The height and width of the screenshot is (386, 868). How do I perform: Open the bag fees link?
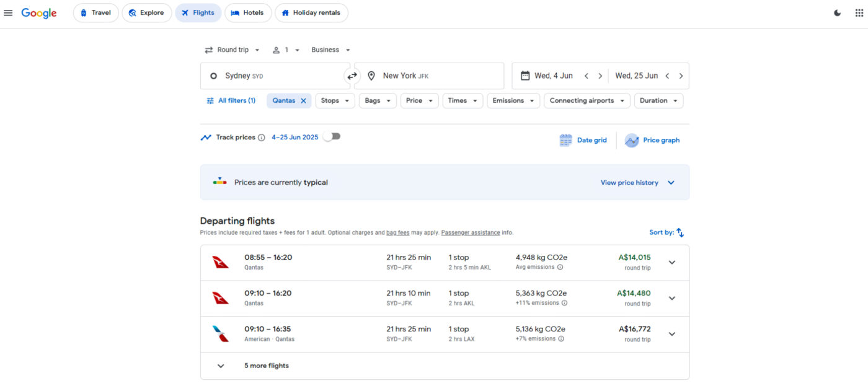[x=398, y=233]
